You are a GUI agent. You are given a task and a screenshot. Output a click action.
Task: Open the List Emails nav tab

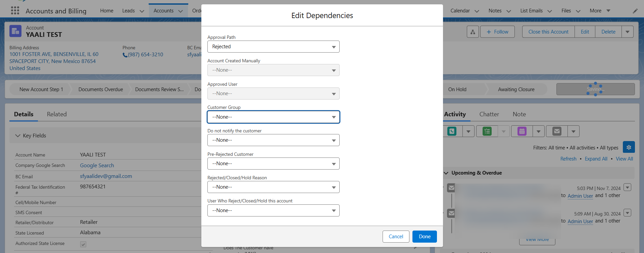[531, 11]
